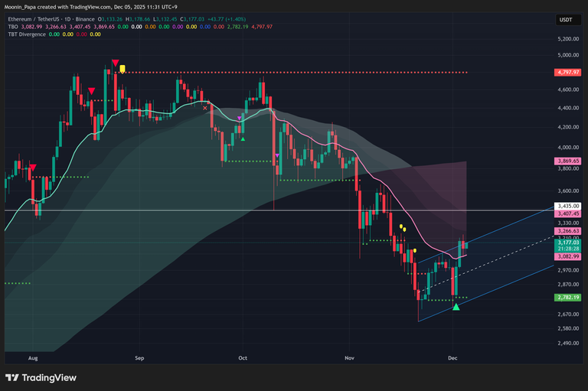
Task: Select yellow dot nearest the pink average line
Action: point(415,249)
